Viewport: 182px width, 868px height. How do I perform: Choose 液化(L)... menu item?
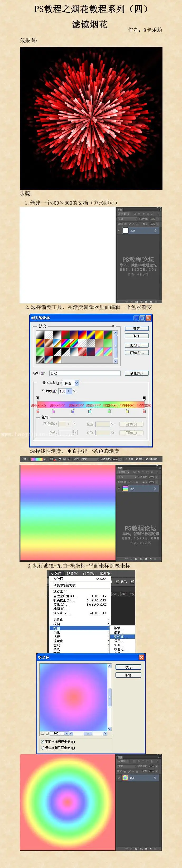tap(80, 605)
